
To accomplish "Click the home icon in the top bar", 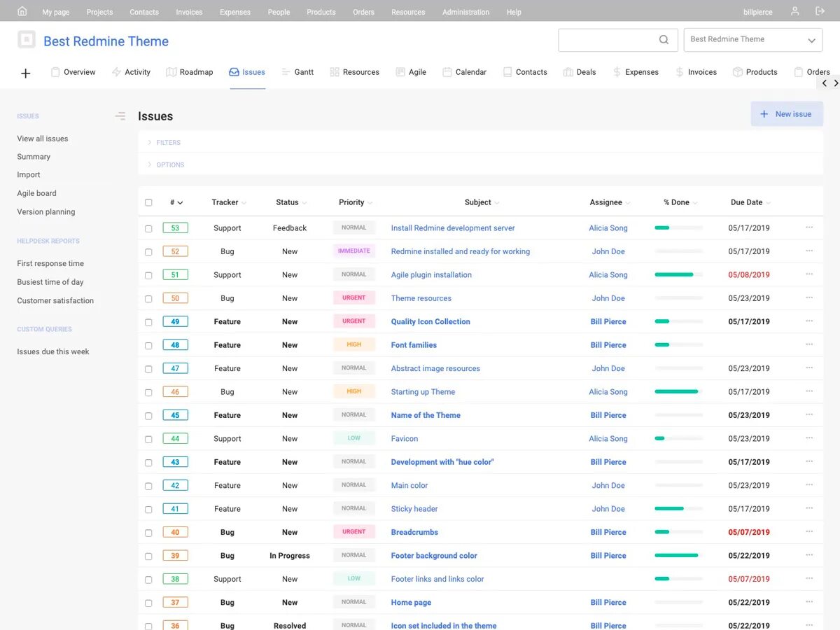I will pos(20,11).
